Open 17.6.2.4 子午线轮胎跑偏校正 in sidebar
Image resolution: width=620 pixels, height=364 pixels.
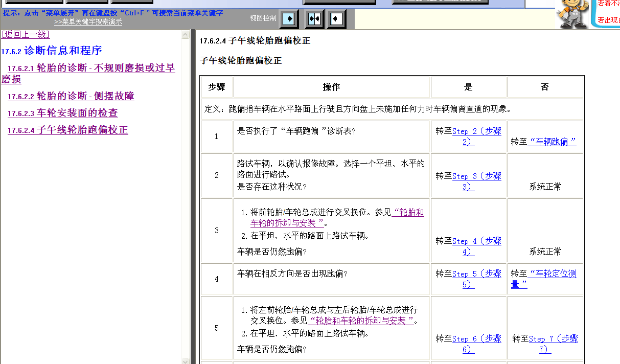68,130
